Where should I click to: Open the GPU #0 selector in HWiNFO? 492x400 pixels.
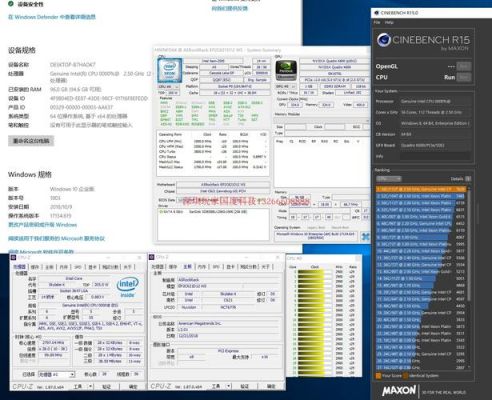(x=286, y=87)
